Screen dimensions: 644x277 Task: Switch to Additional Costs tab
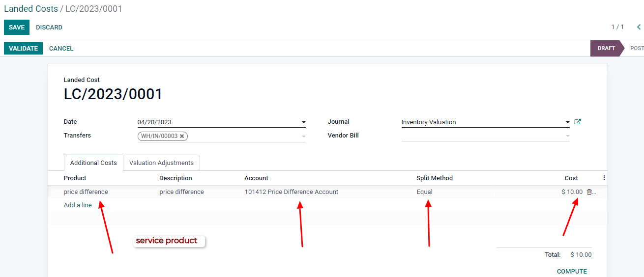93,163
